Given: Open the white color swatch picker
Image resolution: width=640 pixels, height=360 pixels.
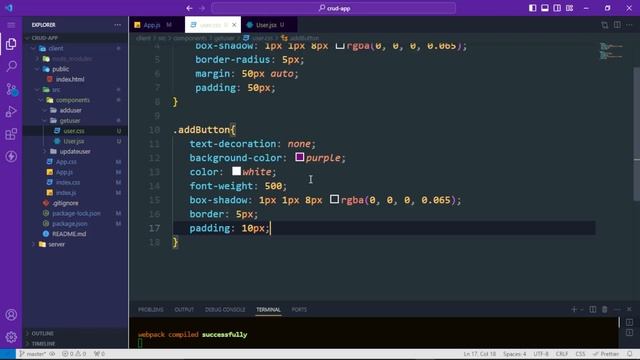Looking at the screenshot, I should click(236, 171).
